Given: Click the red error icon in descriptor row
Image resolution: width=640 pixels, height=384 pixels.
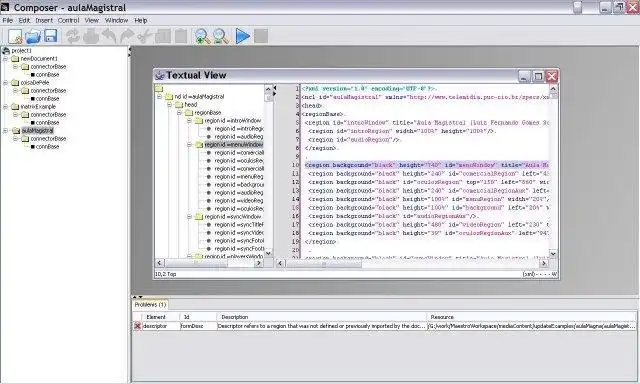Looking at the screenshot, I should [x=138, y=326].
